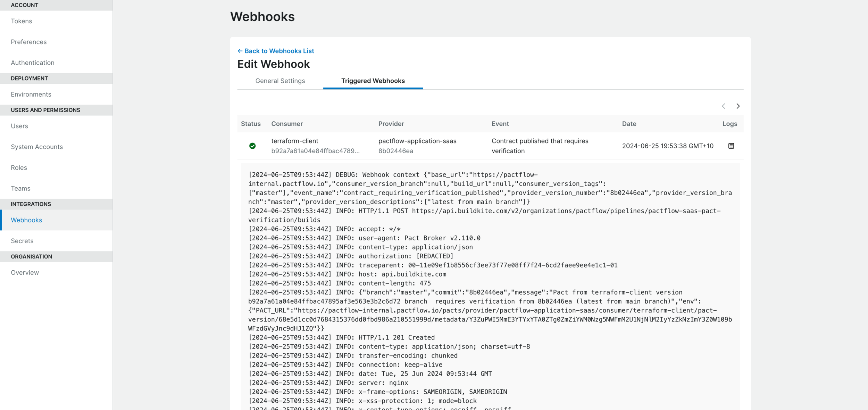Switch to General Settings tab
The width and height of the screenshot is (868, 410).
pos(280,80)
